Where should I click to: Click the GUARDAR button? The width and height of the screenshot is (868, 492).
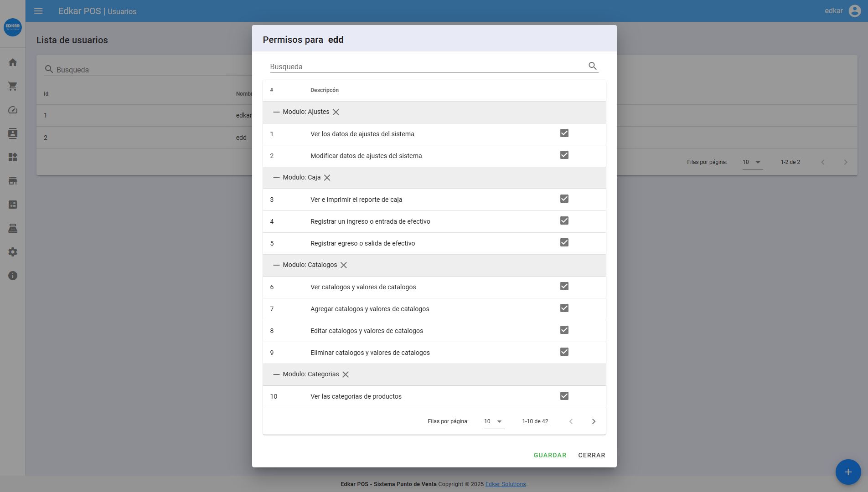pos(550,455)
